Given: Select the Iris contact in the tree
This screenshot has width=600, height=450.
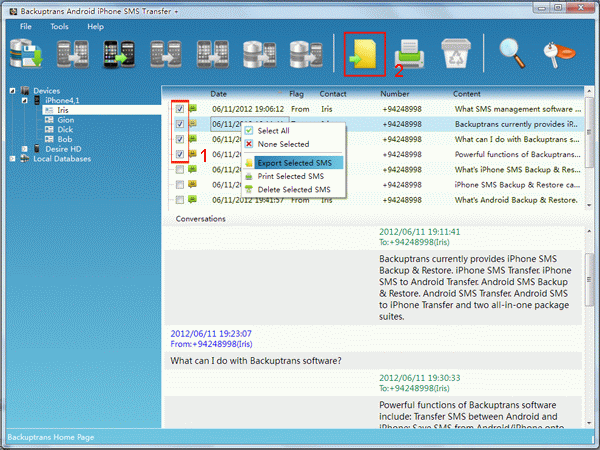Looking at the screenshot, I should click(x=63, y=110).
